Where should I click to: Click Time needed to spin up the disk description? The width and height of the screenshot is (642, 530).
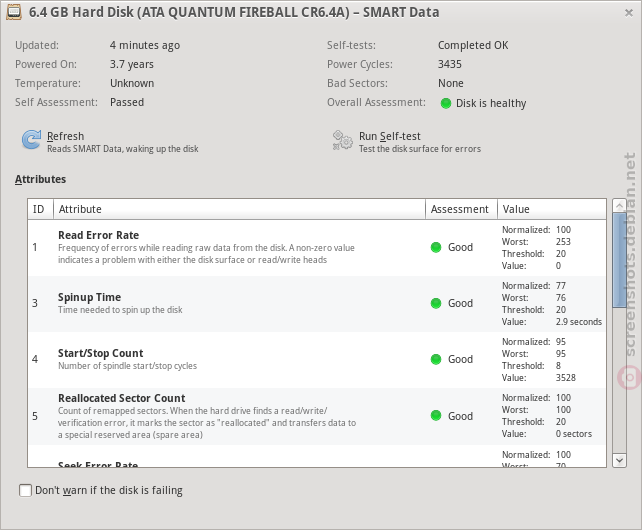[x=120, y=310]
